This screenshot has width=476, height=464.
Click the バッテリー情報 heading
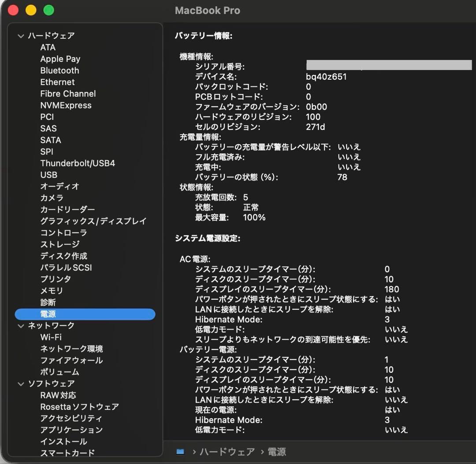[x=204, y=36]
